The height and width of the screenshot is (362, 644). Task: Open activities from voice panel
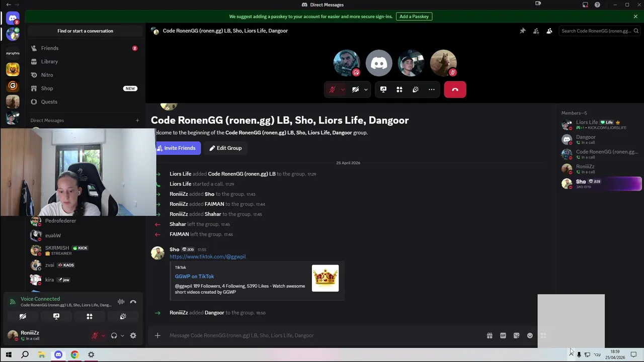[x=90, y=316]
